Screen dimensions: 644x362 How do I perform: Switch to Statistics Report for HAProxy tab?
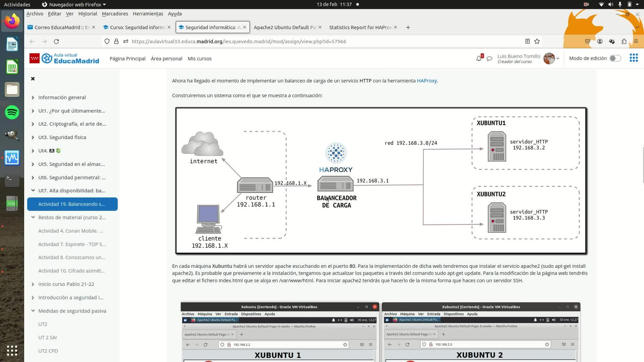pos(360,27)
